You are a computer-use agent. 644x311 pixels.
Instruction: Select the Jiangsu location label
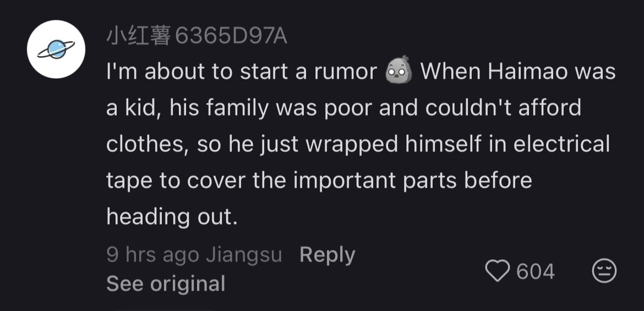244,255
